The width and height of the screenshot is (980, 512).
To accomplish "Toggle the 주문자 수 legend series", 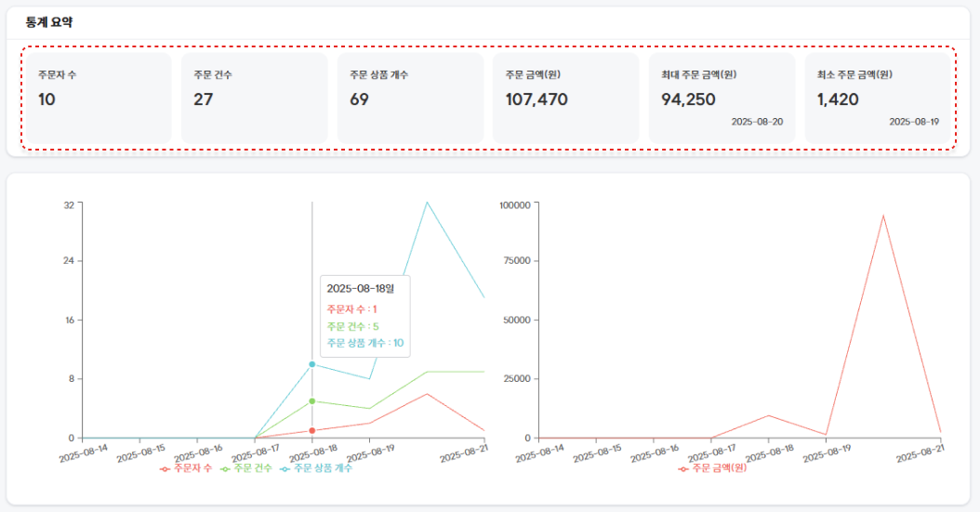I will [187, 468].
